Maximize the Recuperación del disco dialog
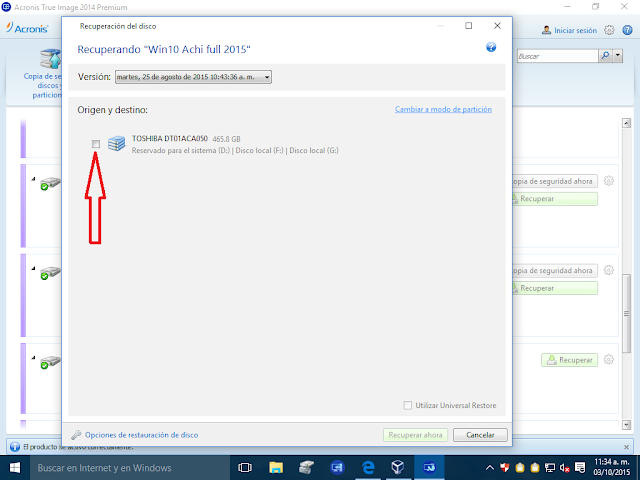The image size is (640, 480). tap(469, 26)
